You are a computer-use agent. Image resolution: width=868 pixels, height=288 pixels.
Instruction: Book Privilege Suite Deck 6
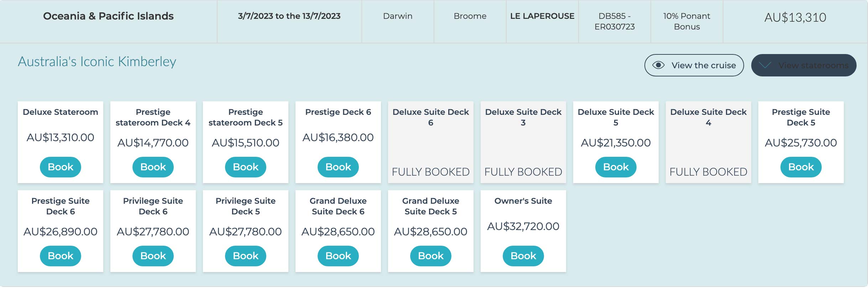153,256
